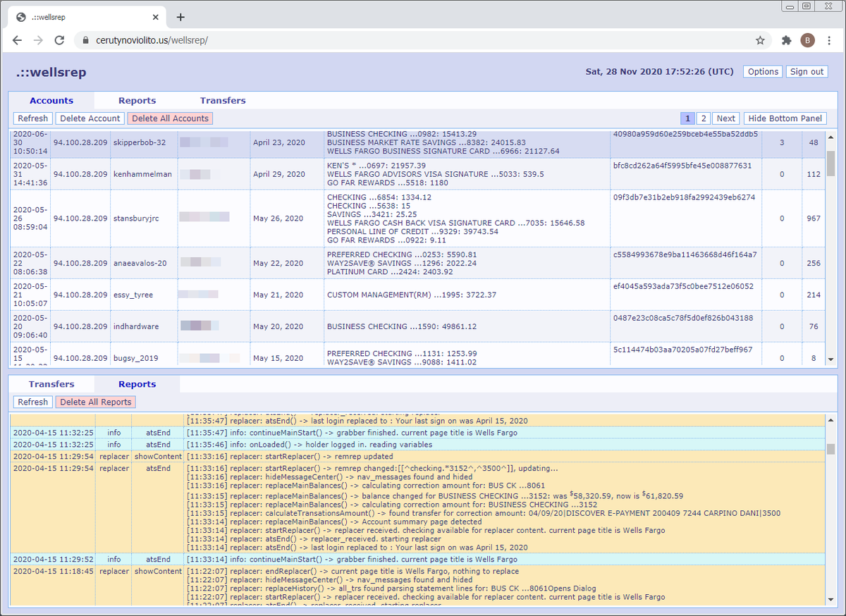The width and height of the screenshot is (846, 616).
Task: Hide the bottom panel
Action: tap(785, 118)
